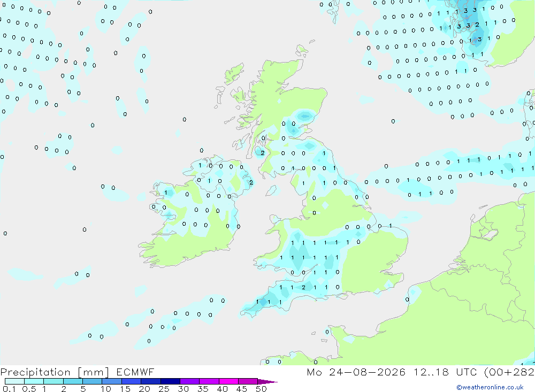Click the '0.1' legend scale label
Viewport: 535px width, 392px height.
[9, 389]
